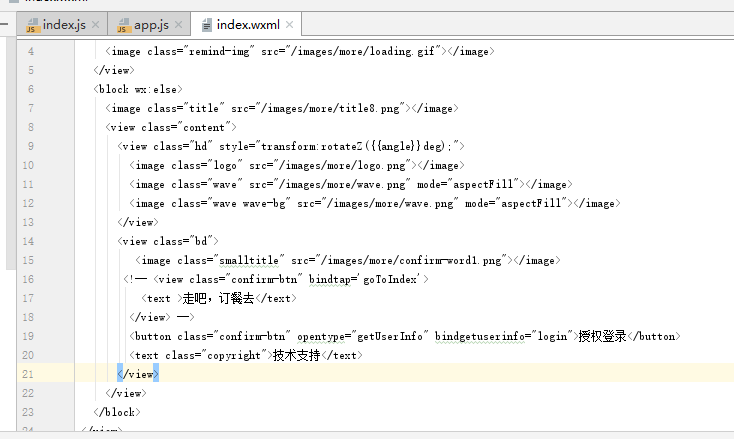Click the {{angle}} binding expression
734x439 pixels.
pos(395,146)
